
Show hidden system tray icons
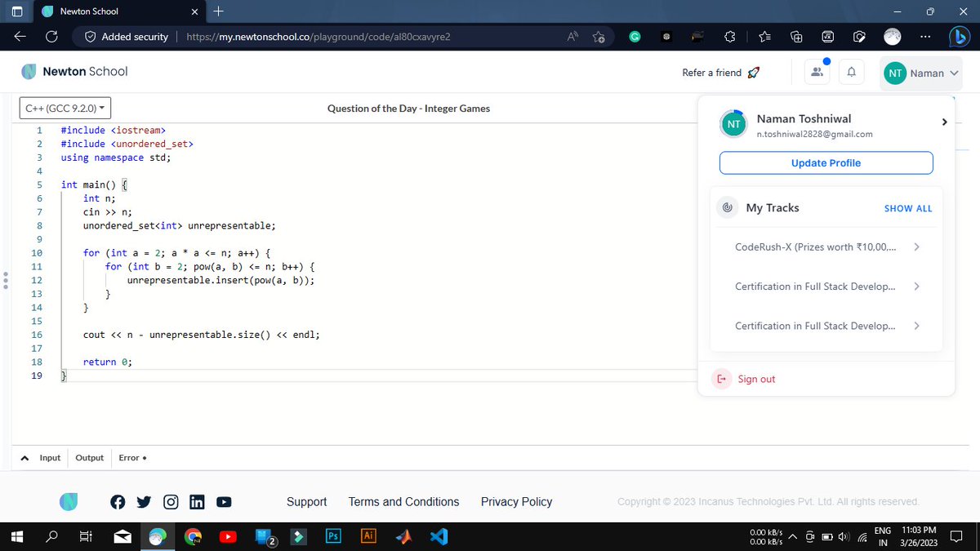[792, 536]
